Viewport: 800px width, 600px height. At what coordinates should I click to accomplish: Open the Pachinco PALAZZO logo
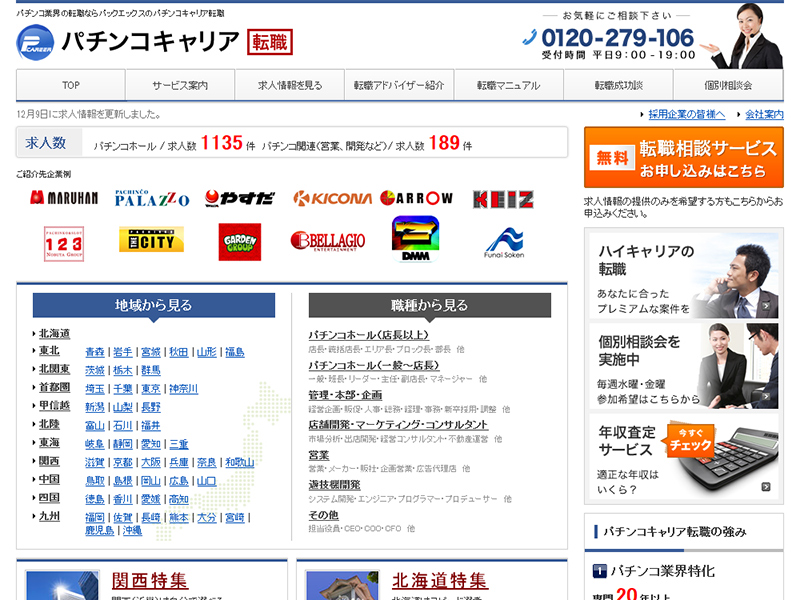[x=152, y=198]
